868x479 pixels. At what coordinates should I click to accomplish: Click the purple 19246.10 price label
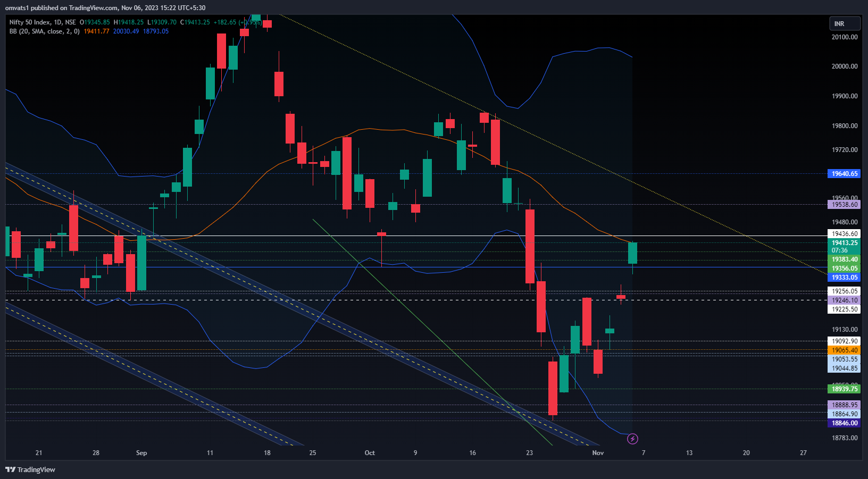844,300
